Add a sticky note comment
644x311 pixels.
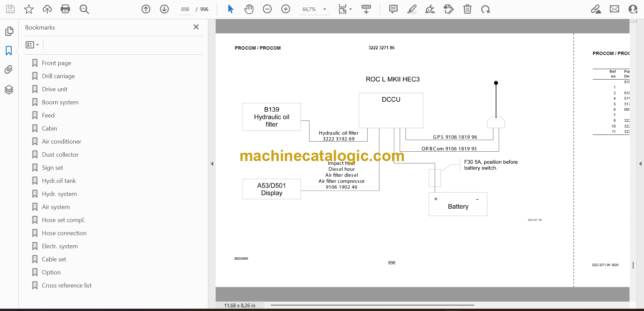point(393,9)
